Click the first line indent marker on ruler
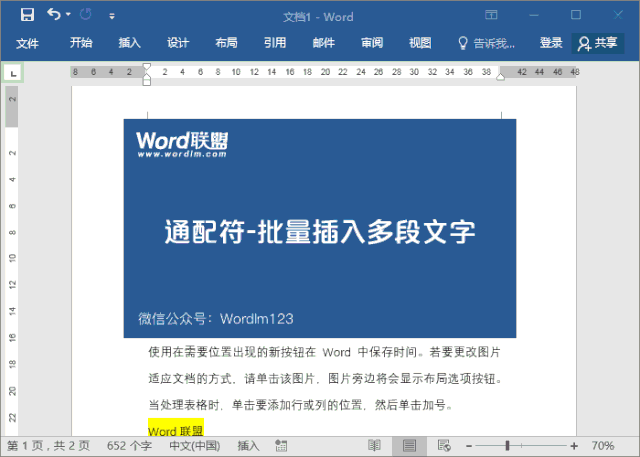 [147, 67]
